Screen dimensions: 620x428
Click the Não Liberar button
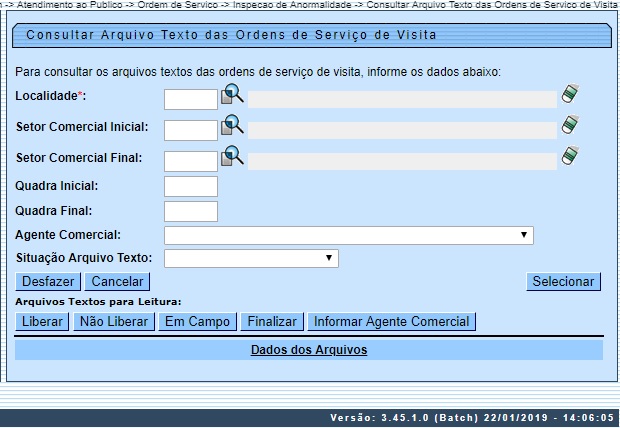(113, 321)
